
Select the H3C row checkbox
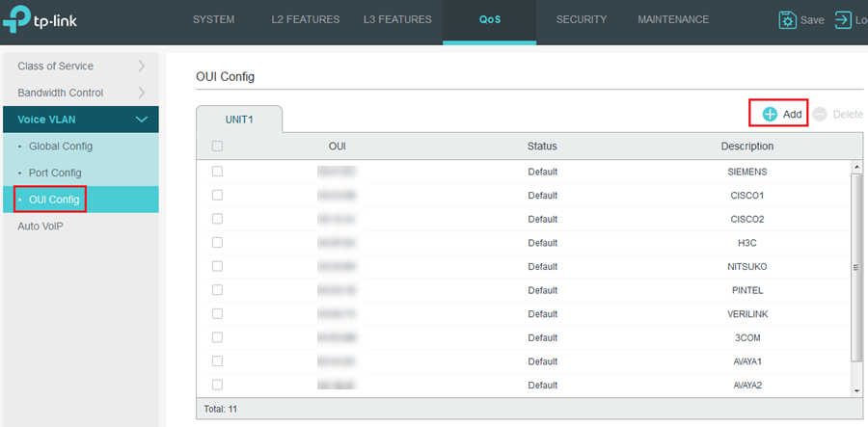(217, 243)
